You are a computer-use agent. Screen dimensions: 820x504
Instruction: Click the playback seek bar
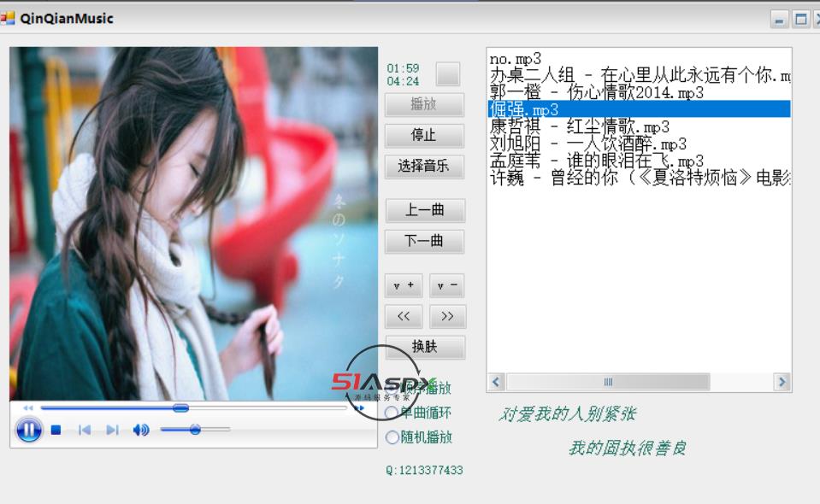[x=193, y=408]
